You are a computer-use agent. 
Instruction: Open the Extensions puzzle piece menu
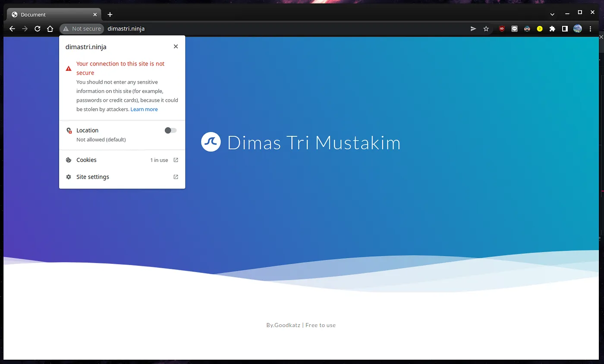[x=552, y=29]
